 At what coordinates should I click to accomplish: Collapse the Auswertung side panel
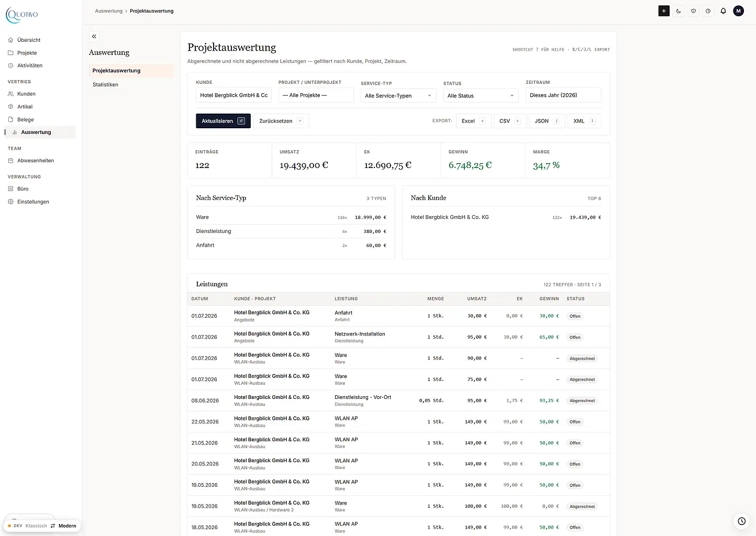(x=94, y=37)
